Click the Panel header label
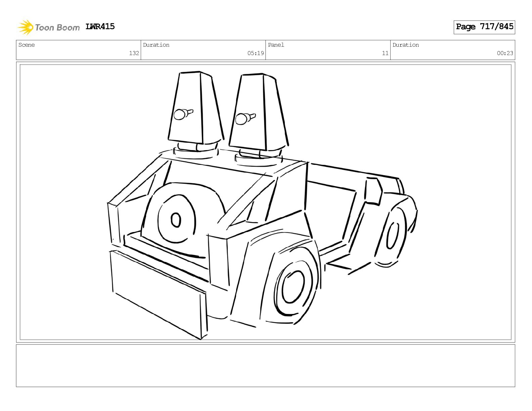 (x=276, y=45)
